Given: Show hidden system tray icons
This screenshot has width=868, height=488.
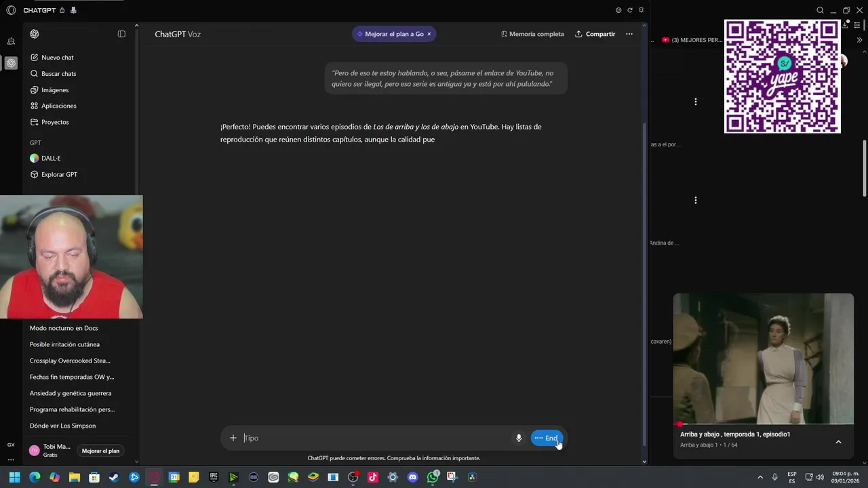Looking at the screenshot, I should pyautogui.click(x=760, y=477).
